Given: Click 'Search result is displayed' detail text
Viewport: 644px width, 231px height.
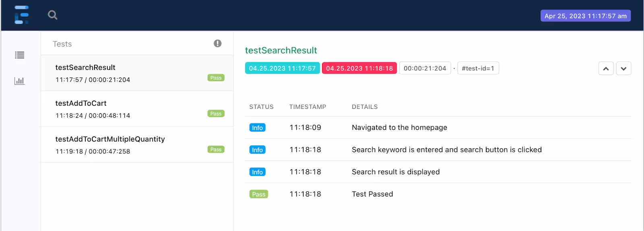Looking at the screenshot, I should point(396,172).
